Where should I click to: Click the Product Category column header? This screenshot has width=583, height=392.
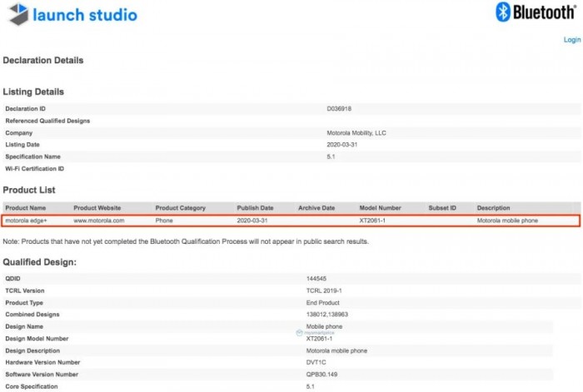181,208
